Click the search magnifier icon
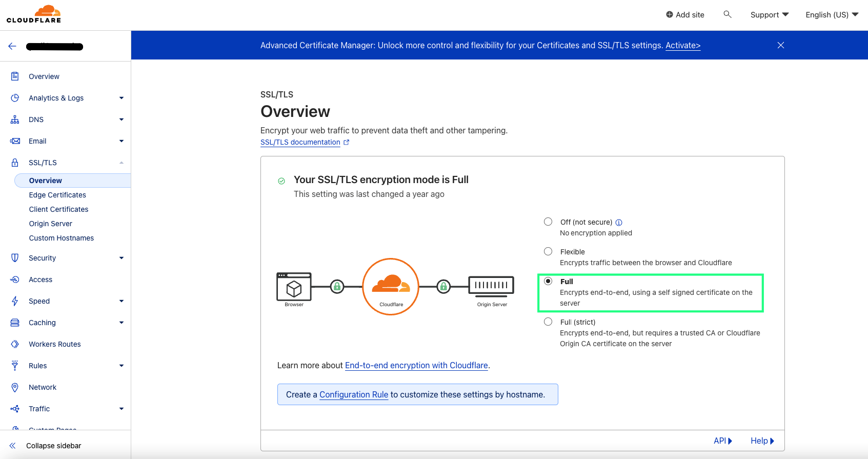 (x=727, y=14)
